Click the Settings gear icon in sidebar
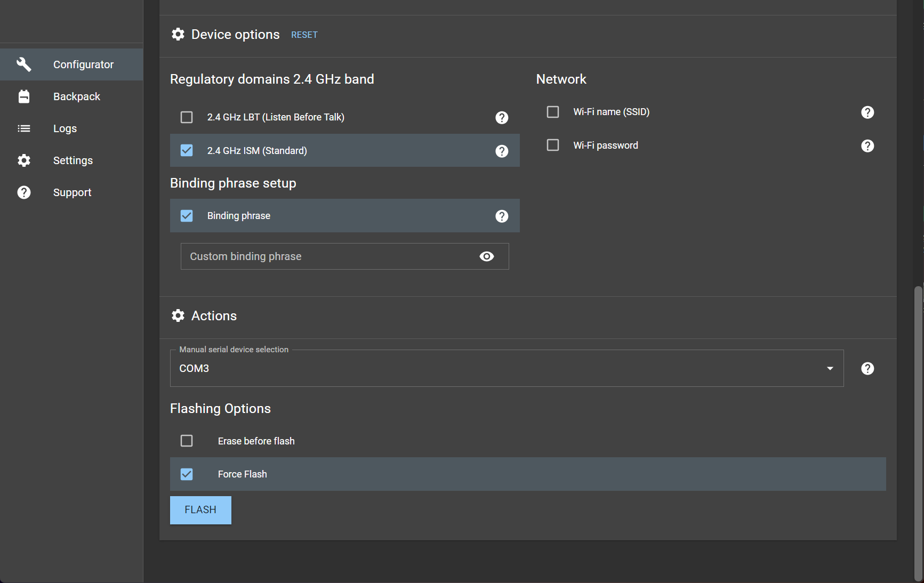Image resolution: width=924 pixels, height=583 pixels. pyautogui.click(x=24, y=160)
